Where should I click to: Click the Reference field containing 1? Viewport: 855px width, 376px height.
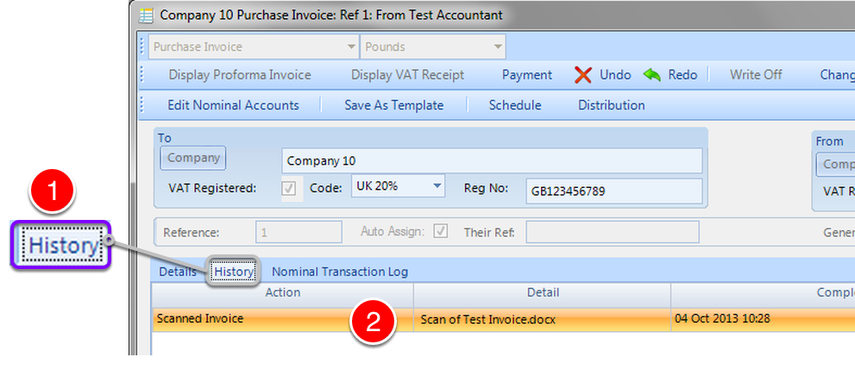(x=299, y=232)
